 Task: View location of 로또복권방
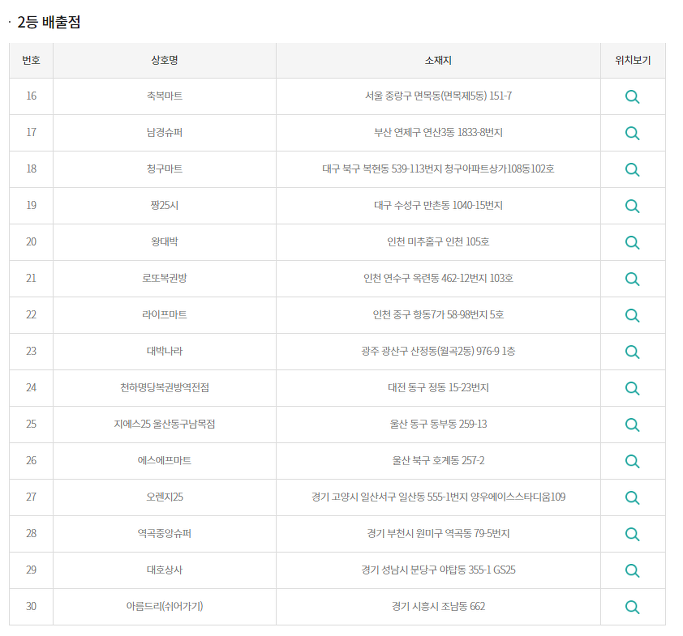(632, 279)
